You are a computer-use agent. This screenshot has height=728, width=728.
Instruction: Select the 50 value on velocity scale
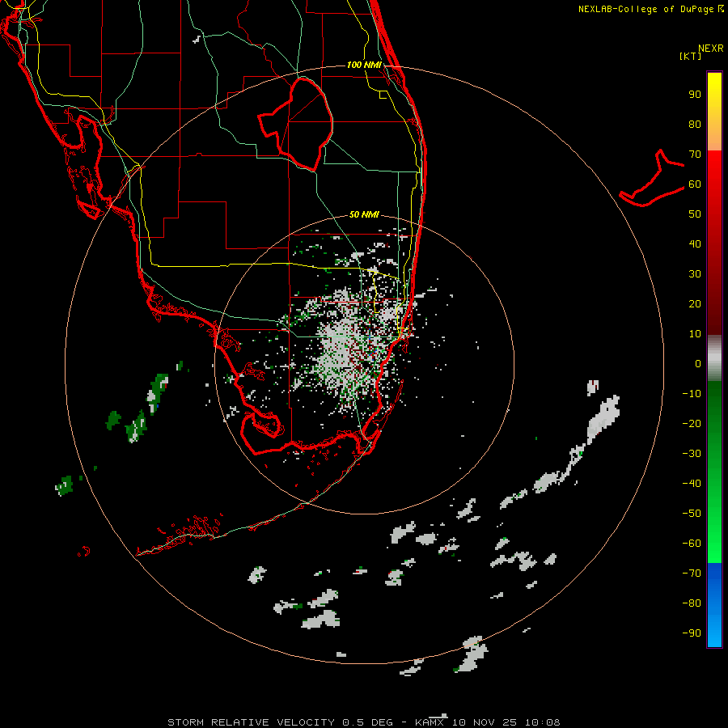[695, 214]
